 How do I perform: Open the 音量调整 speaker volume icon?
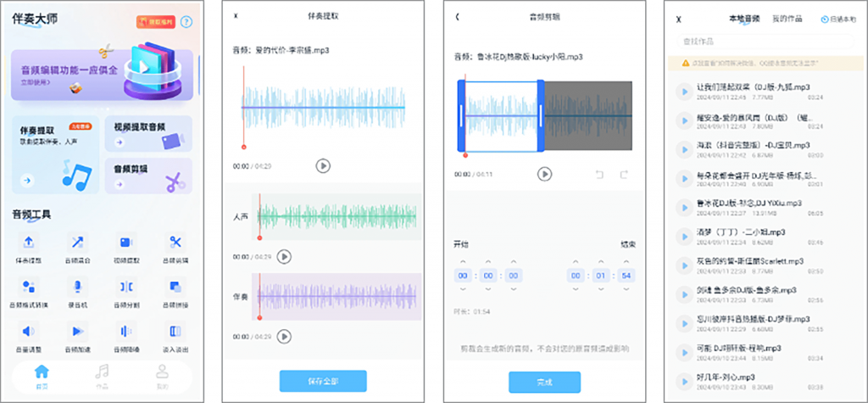(x=29, y=332)
